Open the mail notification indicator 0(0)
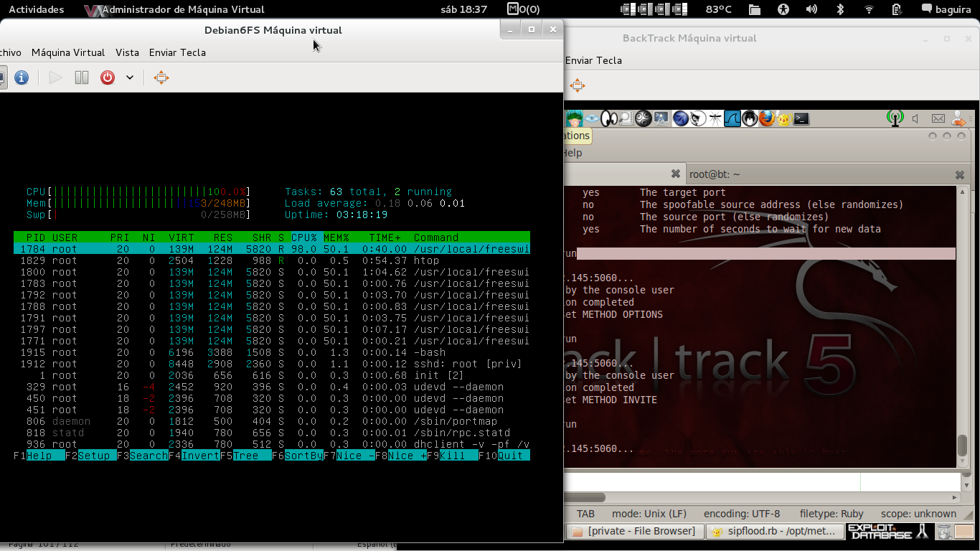This screenshot has width=980, height=551. [523, 9]
